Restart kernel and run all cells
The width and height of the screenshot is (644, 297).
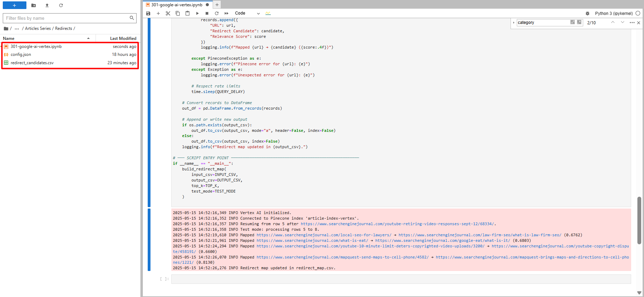coord(226,14)
